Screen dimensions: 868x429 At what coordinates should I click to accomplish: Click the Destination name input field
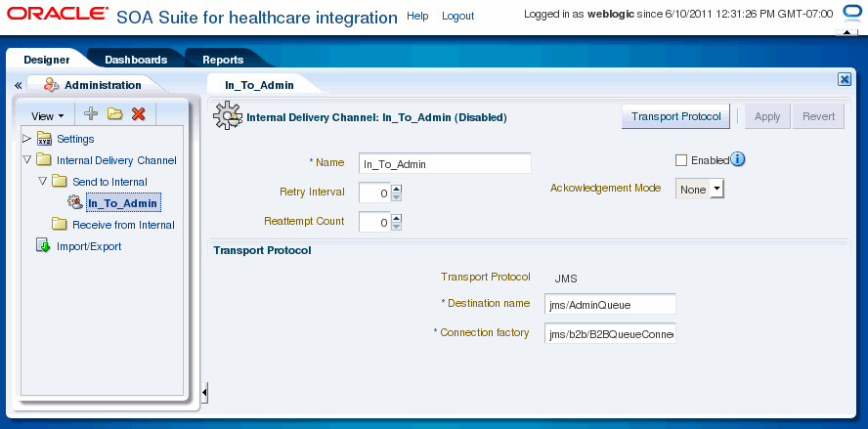pyautogui.click(x=610, y=305)
